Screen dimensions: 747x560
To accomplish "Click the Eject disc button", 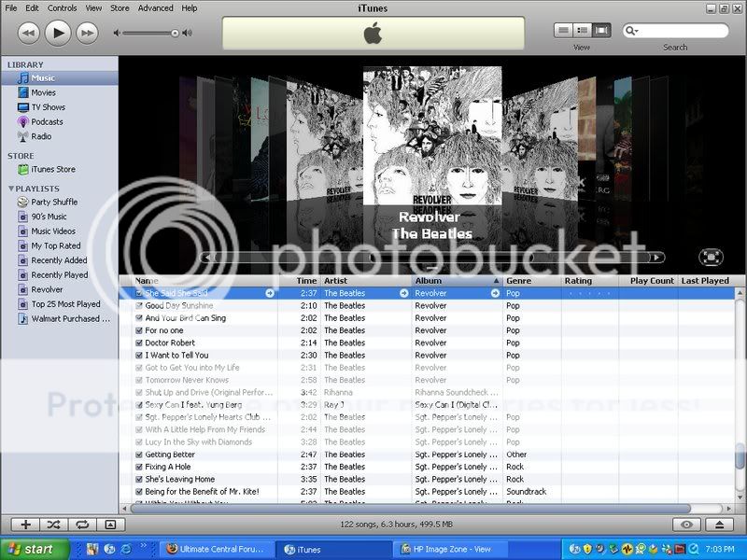I will tap(719, 525).
